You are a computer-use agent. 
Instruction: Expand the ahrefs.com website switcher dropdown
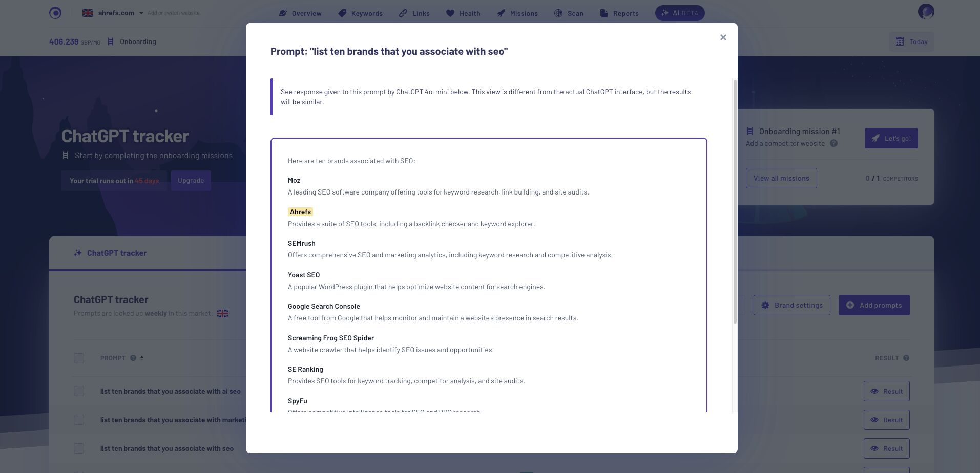click(141, 13)
